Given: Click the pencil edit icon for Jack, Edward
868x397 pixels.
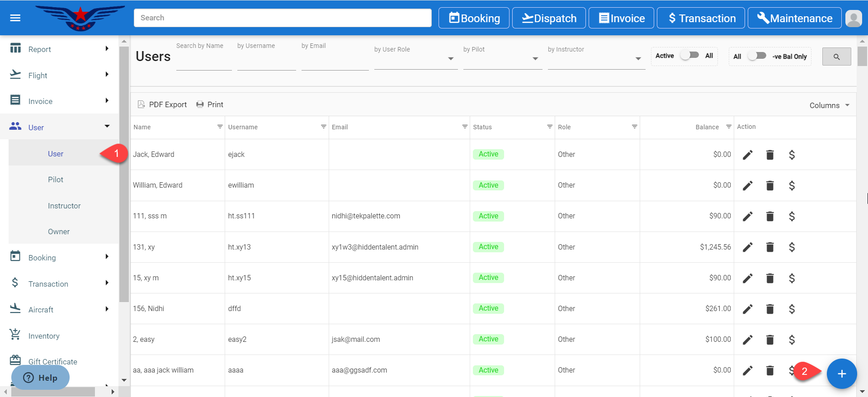Looking at the screenshot, I should pos(748,155).
